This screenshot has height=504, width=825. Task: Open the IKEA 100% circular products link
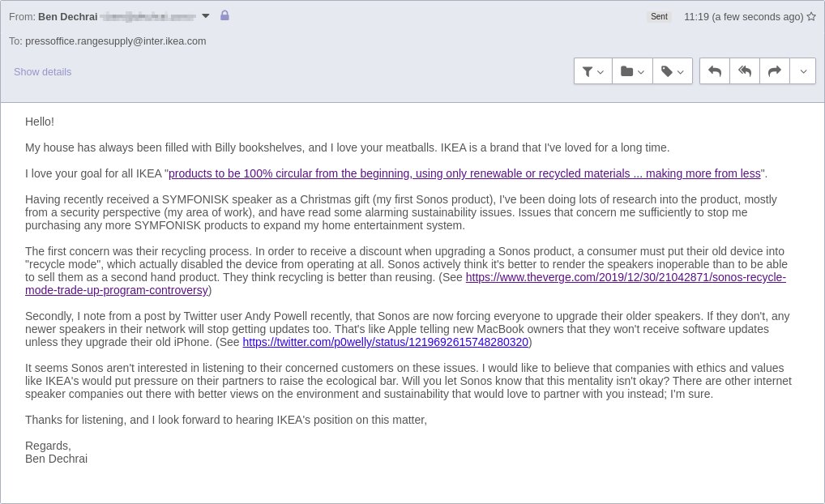click(x=464, y=173)
